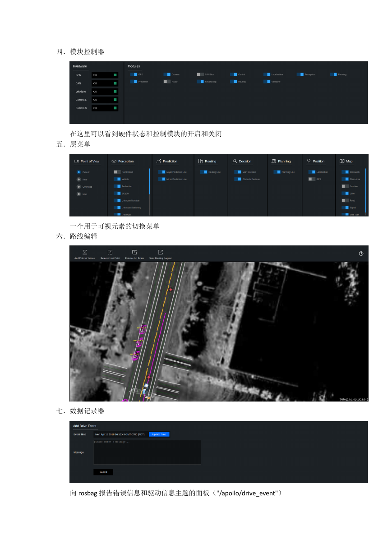Click the Prediction chart icon in layer menu

click(x=159, y=161)
